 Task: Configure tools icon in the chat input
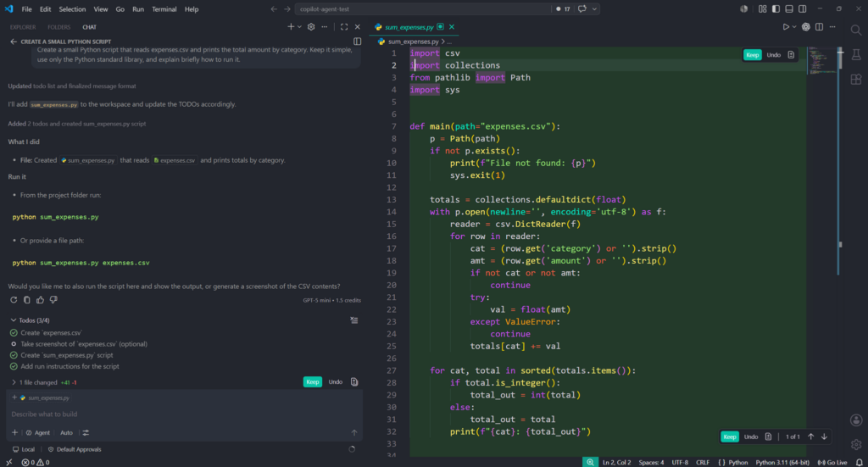tap(86, 433)
